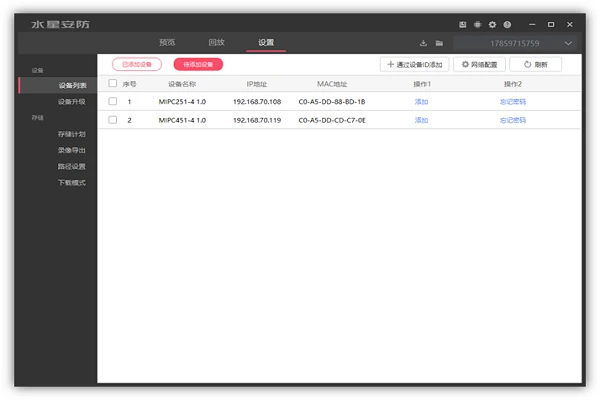Show the 已添加设备 list
The width and height of the screenshot is (600, 400).
point(137,64)
